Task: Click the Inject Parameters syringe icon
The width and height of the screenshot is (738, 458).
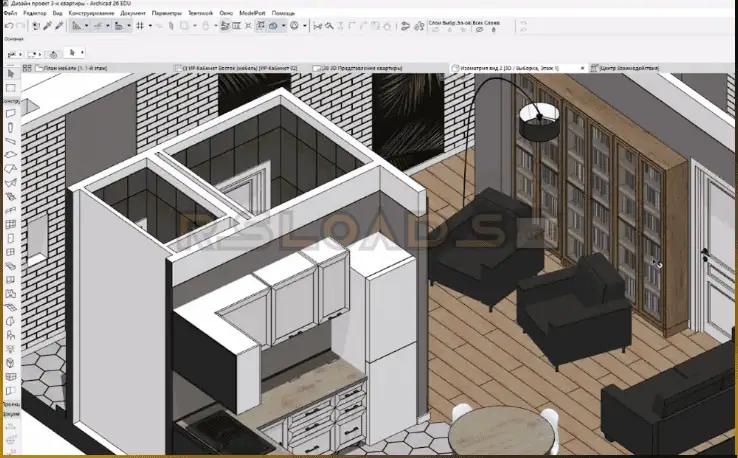Action: click(59, 26)
